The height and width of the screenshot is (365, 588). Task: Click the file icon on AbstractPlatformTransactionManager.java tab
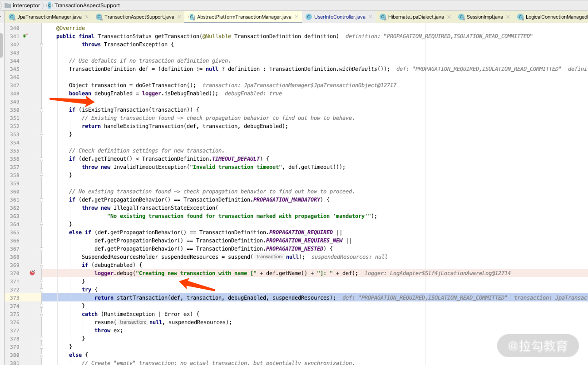point(192,17)
